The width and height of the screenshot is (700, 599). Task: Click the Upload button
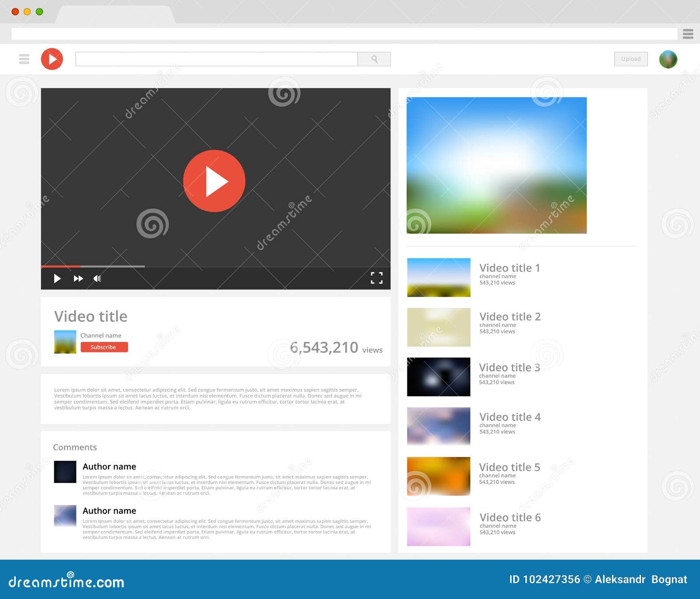pos(631,59)
